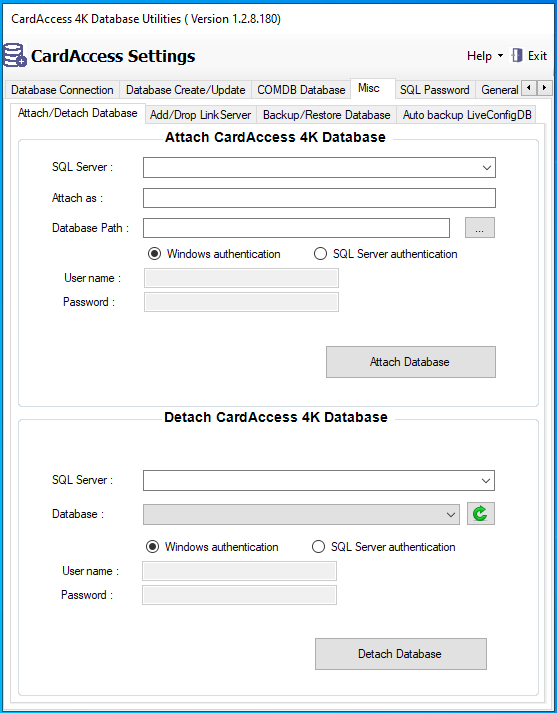
Task: Click the Exit label in the header
Action: point(537,56)
